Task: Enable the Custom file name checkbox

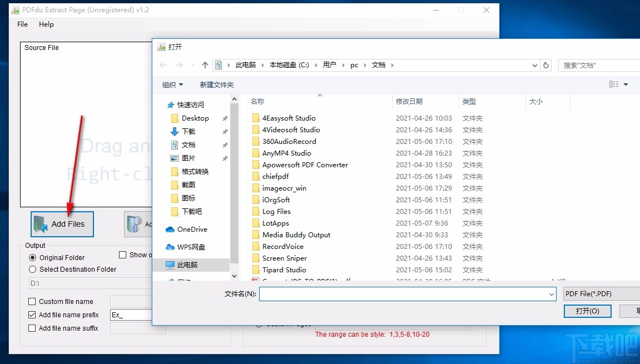Action: pyautogui.click(x=32, y=301)
